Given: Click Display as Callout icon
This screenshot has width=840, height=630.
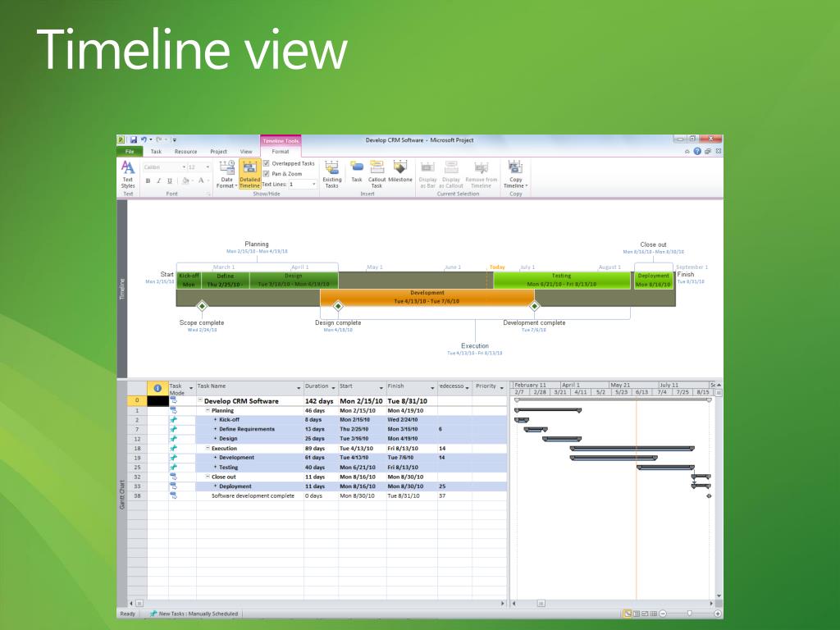Looking at the screenshot, I should pos(451,167).
